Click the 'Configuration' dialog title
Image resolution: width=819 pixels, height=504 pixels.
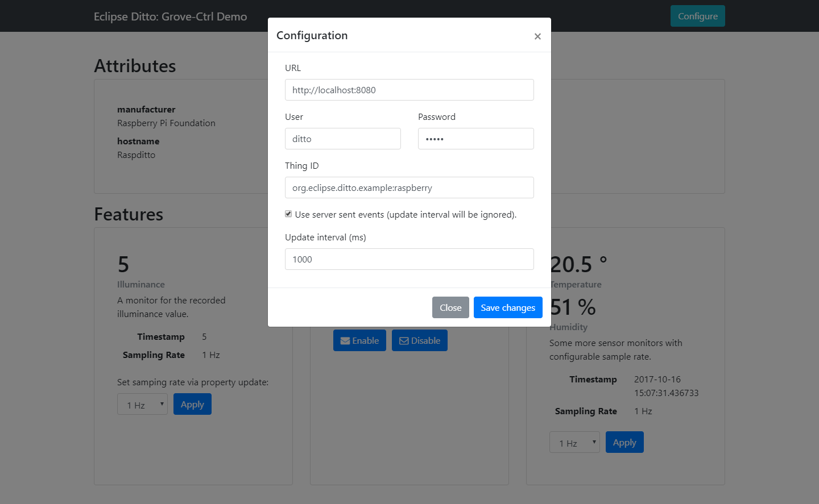(x=312, y=35)
